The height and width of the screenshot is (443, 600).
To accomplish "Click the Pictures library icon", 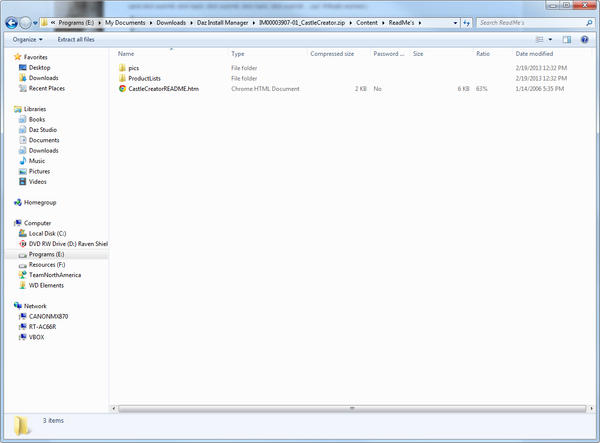I will (23, 171).
